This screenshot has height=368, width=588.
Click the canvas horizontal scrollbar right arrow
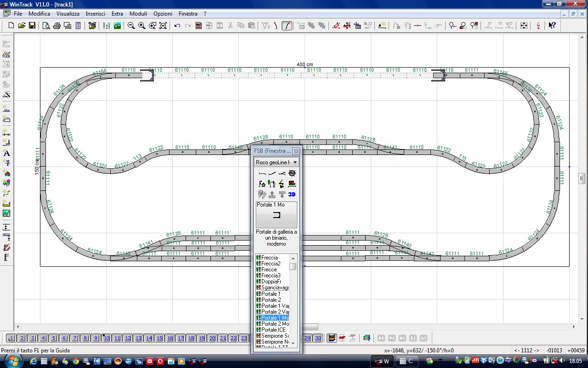[574, 327]
